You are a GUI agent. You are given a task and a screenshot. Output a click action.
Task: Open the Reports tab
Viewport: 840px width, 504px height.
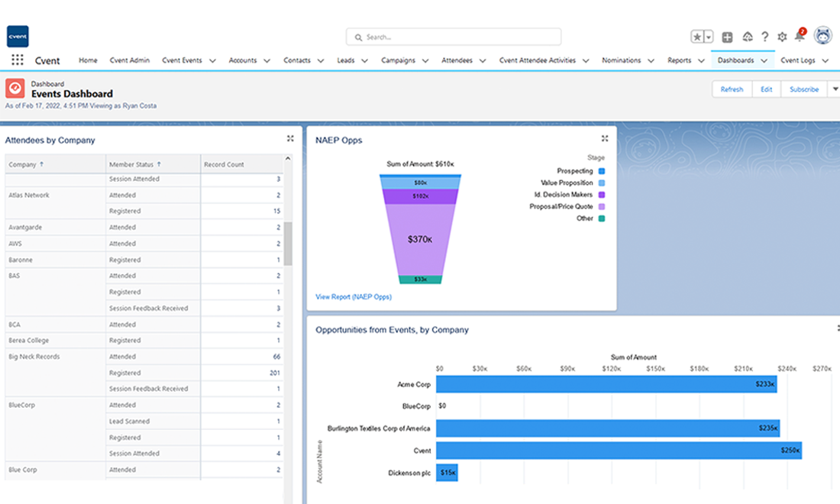point(680,60)
